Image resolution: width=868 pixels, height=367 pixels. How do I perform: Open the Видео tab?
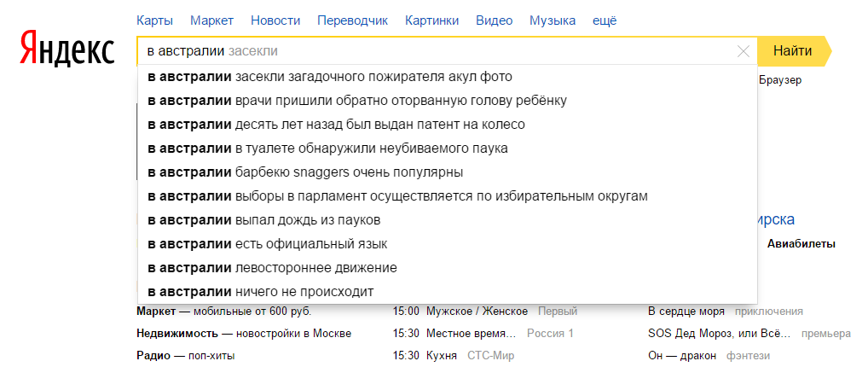click(495, 21)
